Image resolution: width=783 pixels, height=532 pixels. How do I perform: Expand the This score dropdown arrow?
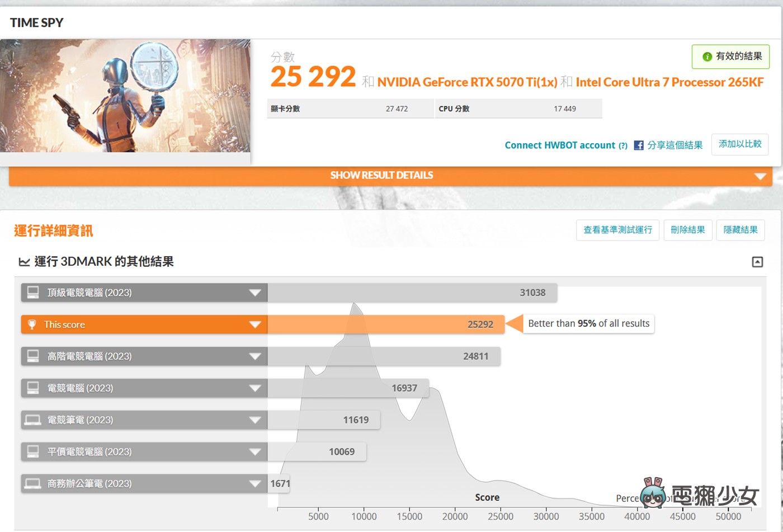point(255,324)
